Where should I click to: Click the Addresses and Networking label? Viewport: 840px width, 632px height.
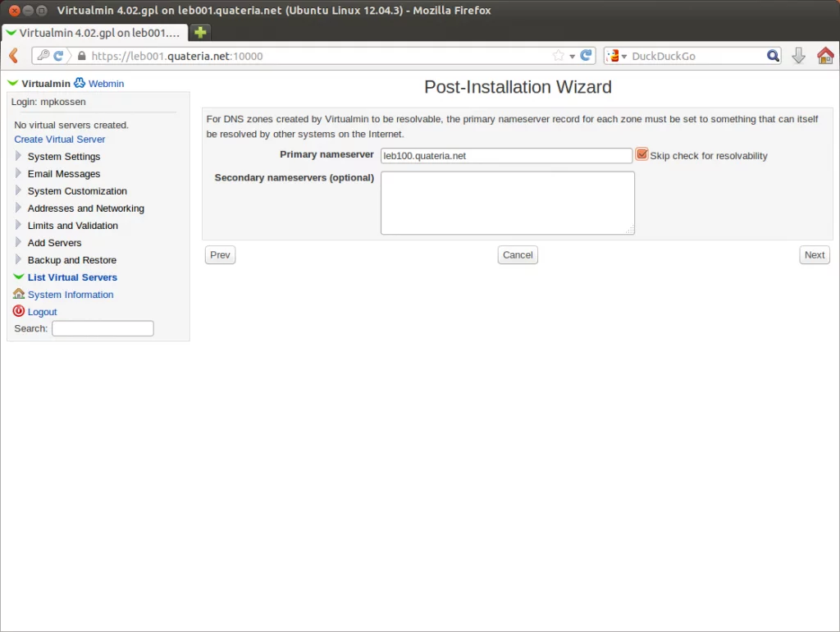[85, 208]
